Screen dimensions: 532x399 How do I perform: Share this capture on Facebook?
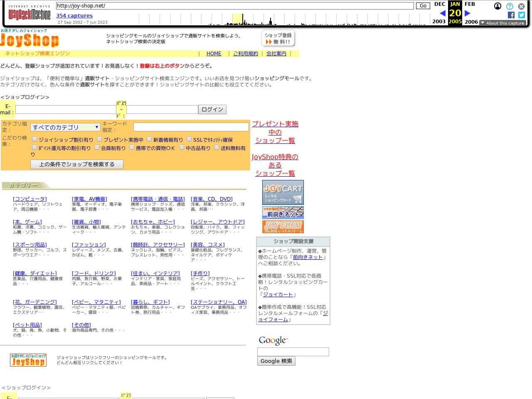click(511, 15)
